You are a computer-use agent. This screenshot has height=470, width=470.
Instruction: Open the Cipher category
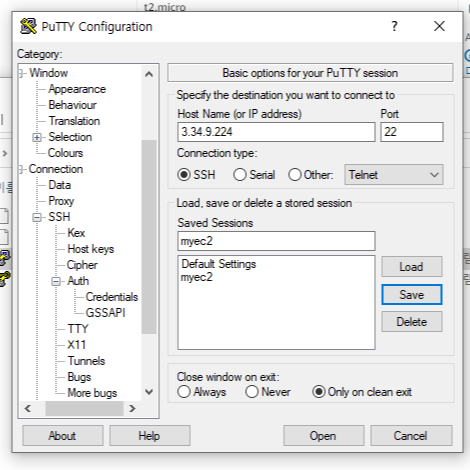tap(82, 265)
